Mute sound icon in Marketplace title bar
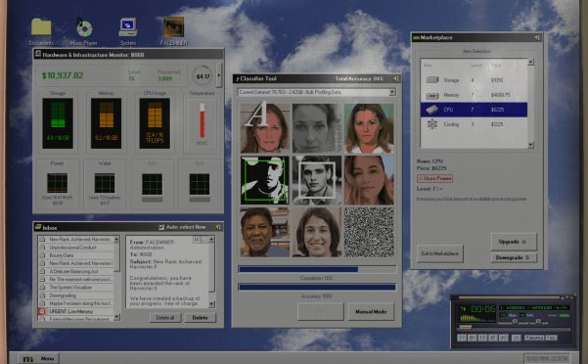The width and height of the screenshot is (588, 364). 537,37
